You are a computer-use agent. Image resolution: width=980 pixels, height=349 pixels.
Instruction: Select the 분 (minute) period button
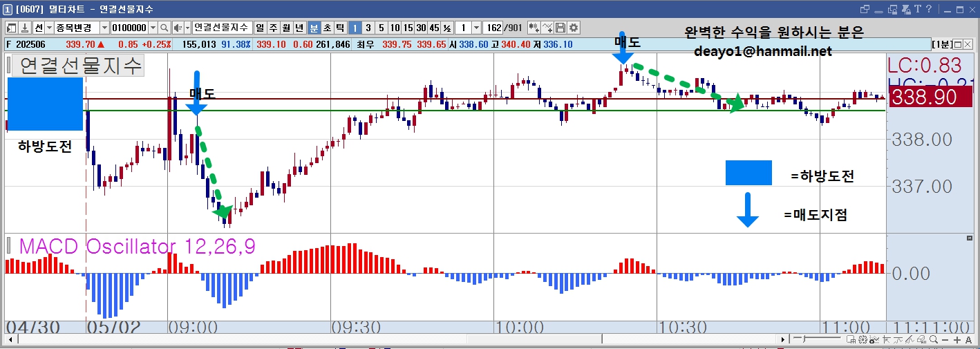[x=314, y=28]
